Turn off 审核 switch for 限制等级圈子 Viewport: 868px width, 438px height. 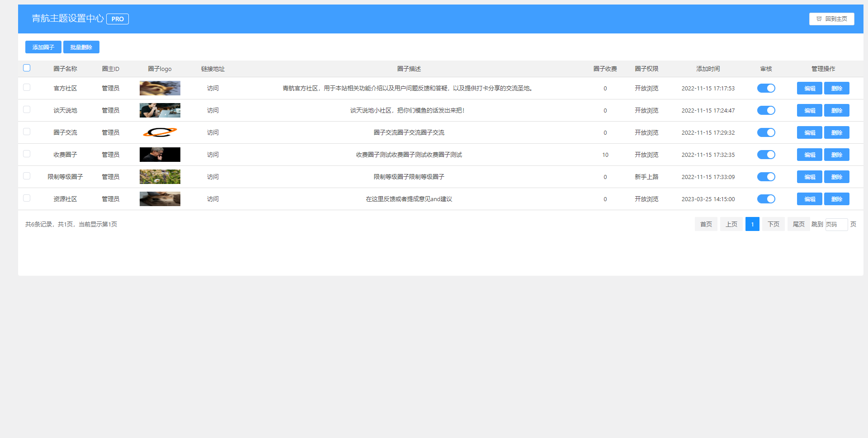(766, 177)
